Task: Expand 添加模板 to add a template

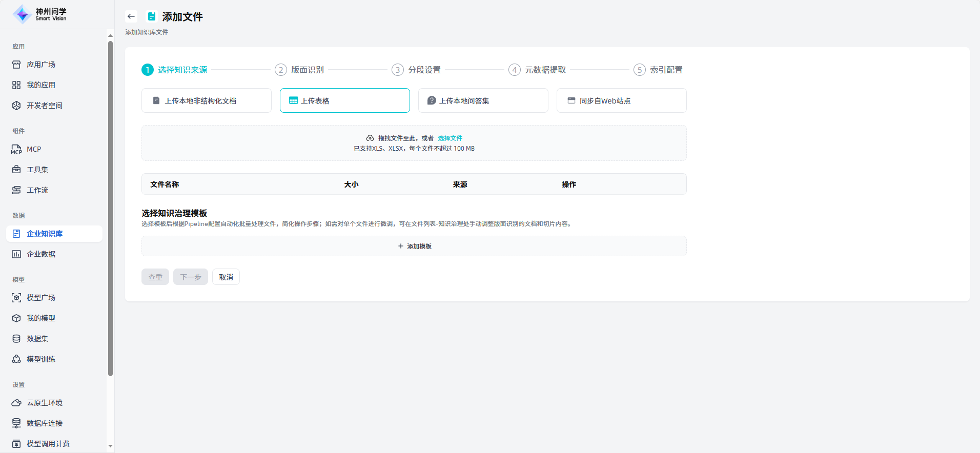Action: coord(414,246)
